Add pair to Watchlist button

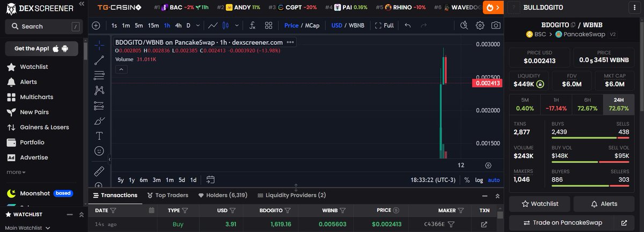pyautogui.click(x=539, y=204)
